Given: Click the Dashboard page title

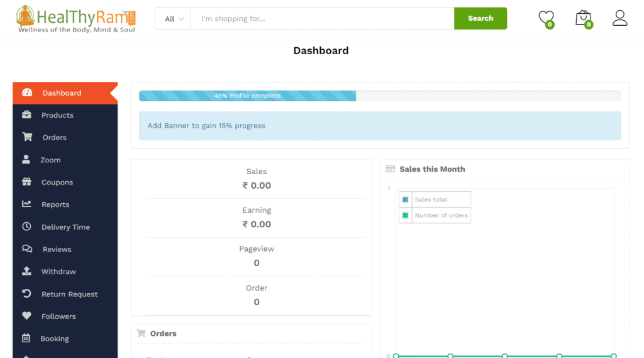Looking at the screenshot, I should click(x=321, y=50).
